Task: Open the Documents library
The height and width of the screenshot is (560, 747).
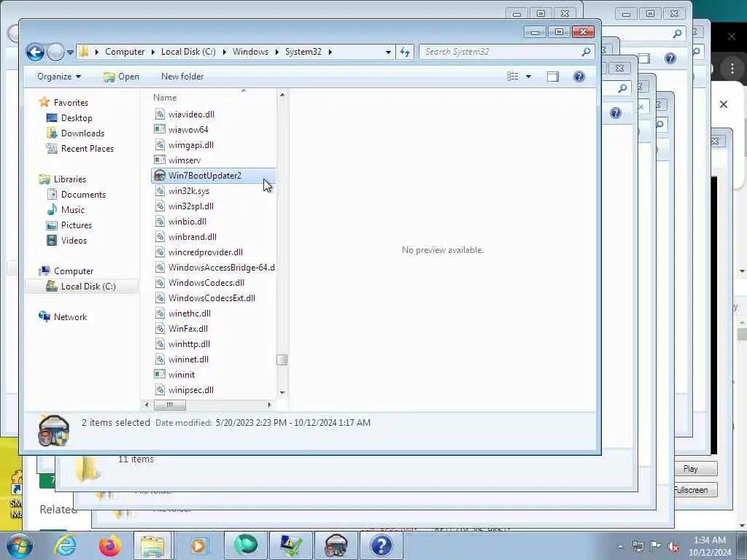Action: coord(83,194)
